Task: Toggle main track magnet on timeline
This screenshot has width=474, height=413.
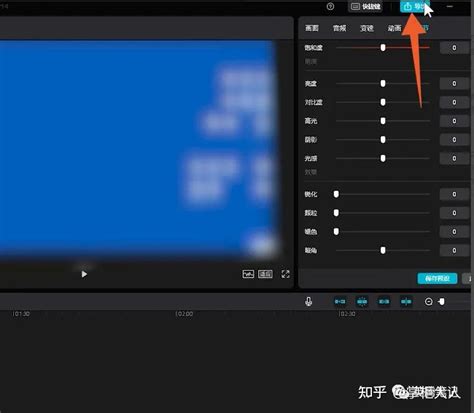Action: [340, 301]
